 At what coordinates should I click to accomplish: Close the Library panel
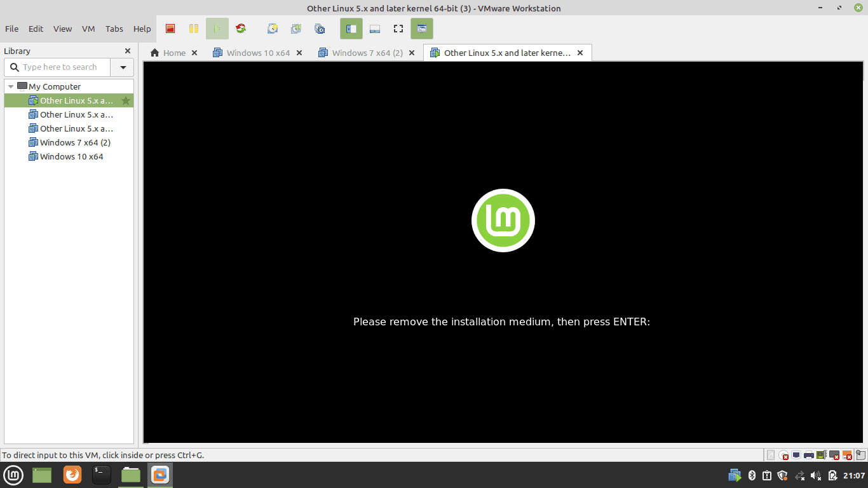pyautogui.click(x=128, y=51)
